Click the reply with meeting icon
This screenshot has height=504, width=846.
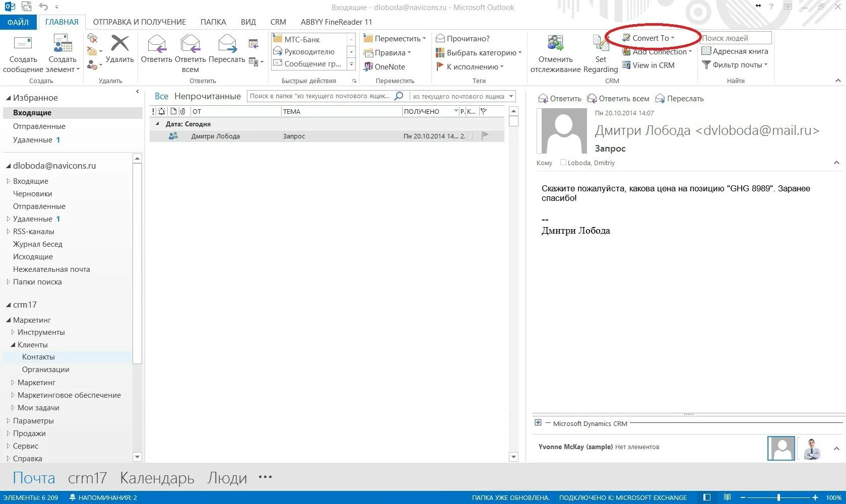click(253, 44)
